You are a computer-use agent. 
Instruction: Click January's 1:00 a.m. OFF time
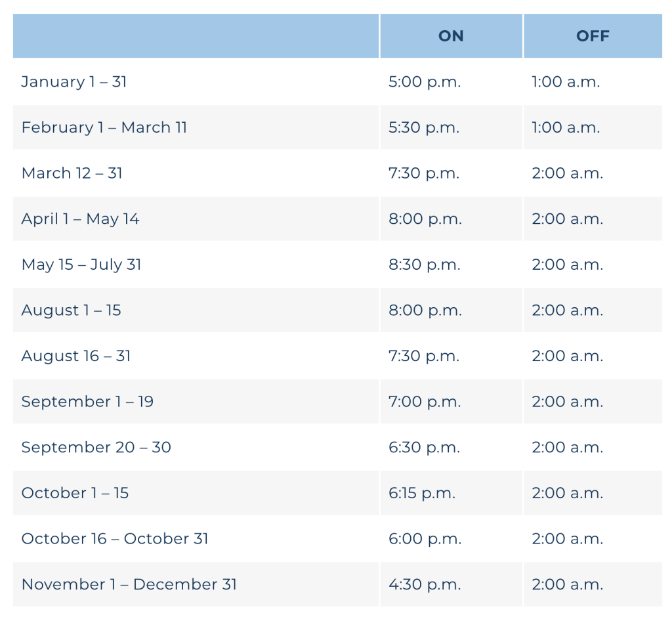tap(566, 81)
